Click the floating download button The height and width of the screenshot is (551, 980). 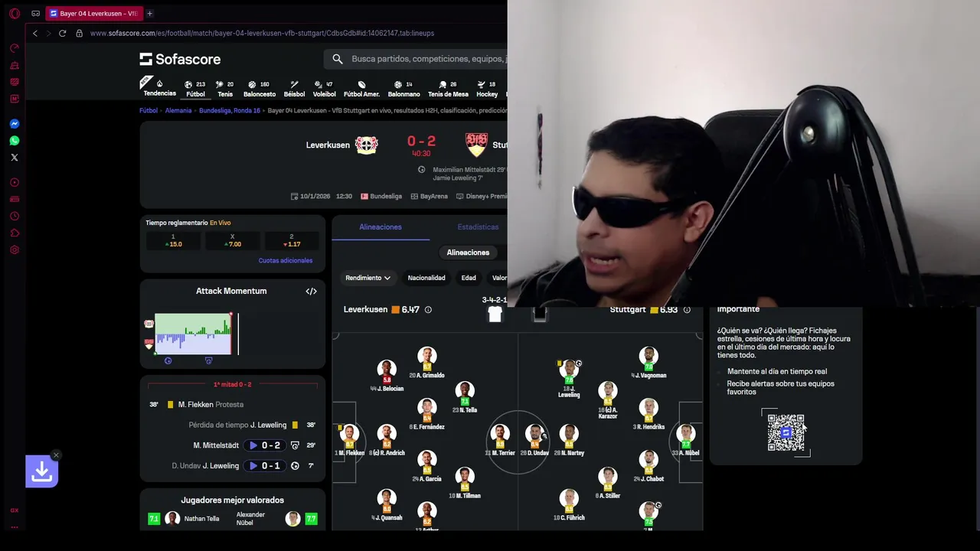(x=41, y=472)
